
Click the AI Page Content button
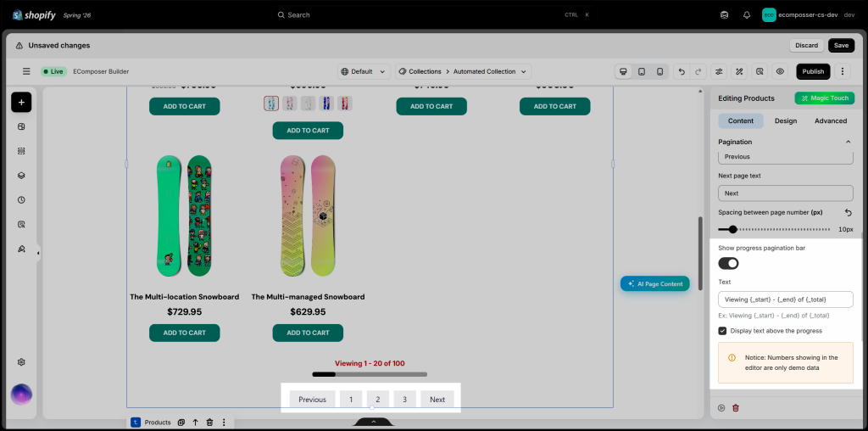click(x=655, y=283)
